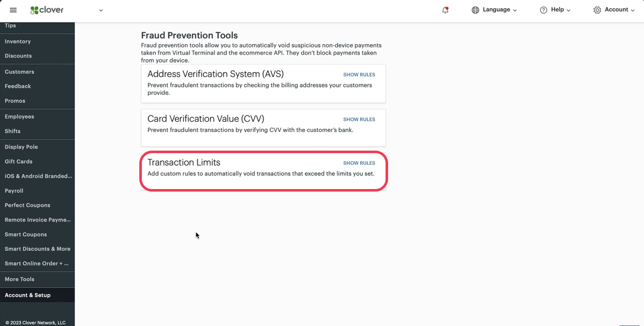Show rules for Transaction Limits
Image resolution: width=644 pixels, height=326 pixels.
(x=359, y=163)
